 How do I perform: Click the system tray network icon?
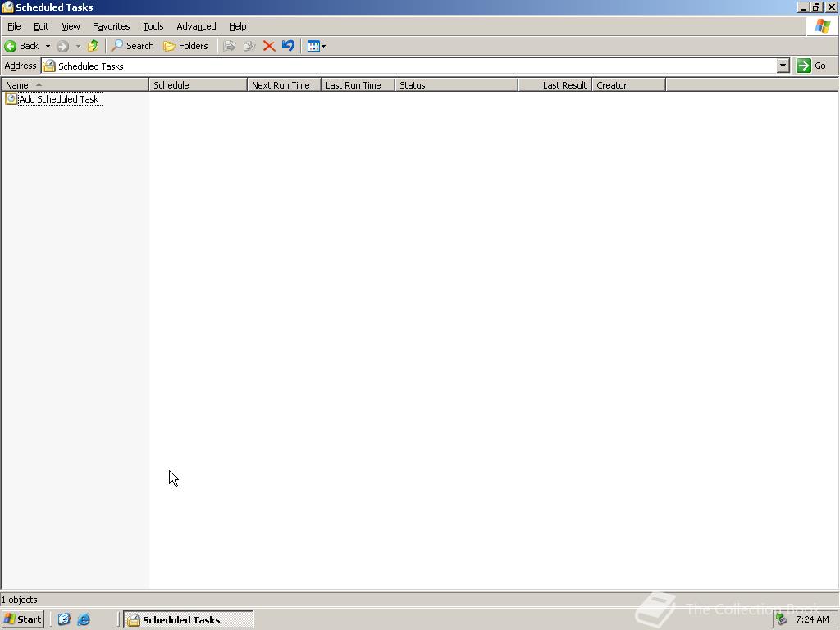[781, 619]
